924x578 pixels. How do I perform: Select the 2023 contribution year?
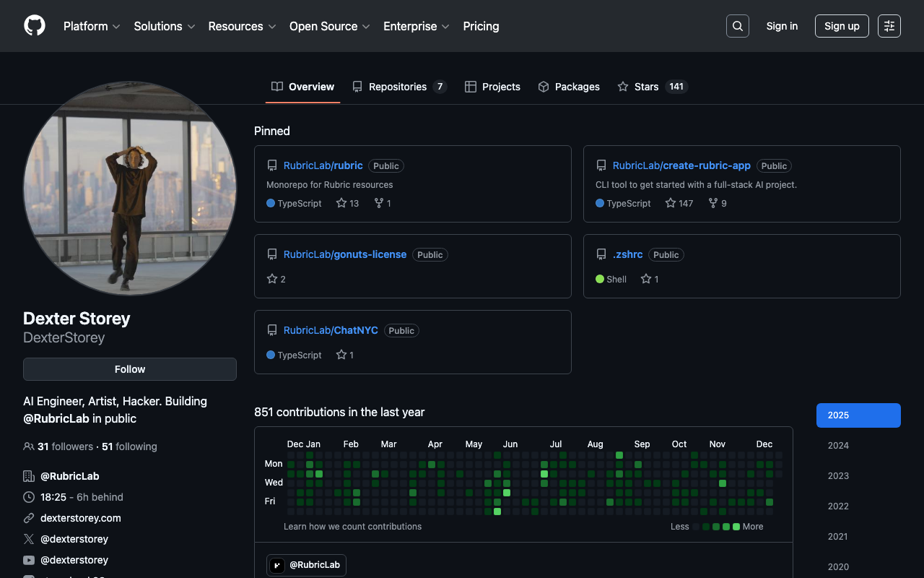coord(838,476)
